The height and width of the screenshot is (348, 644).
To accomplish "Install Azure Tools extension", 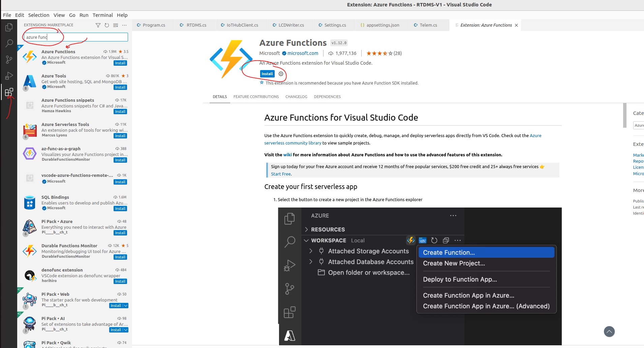I will pos(120,87).
